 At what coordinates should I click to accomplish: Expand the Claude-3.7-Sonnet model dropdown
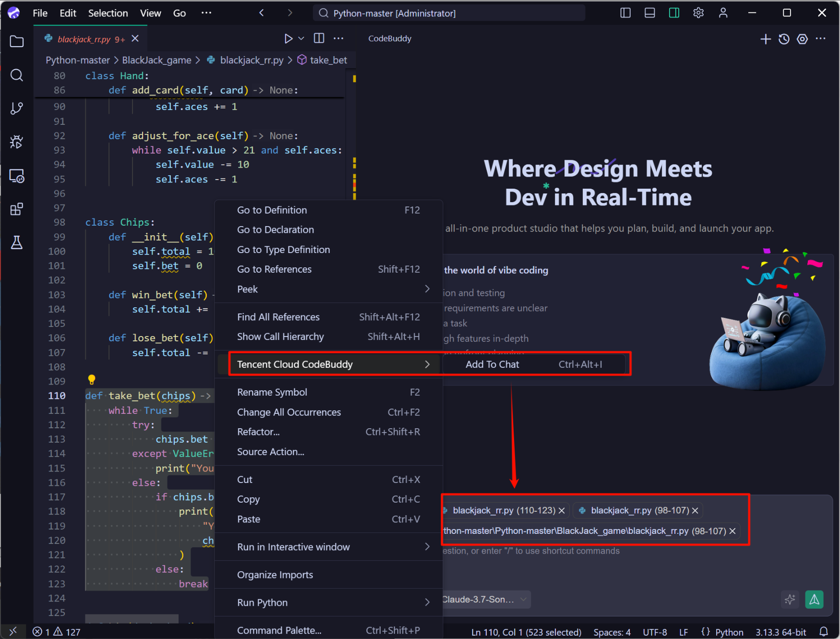(x=485, y=599)
